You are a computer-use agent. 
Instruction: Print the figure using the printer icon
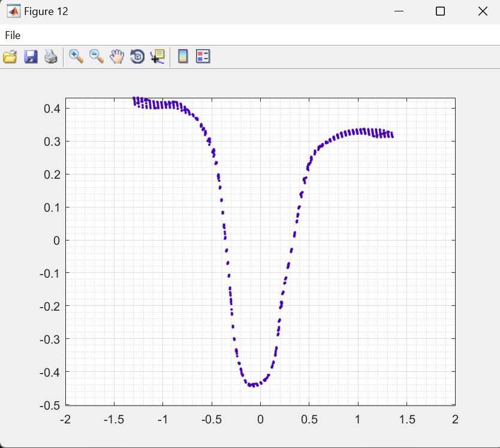(51, 57)
